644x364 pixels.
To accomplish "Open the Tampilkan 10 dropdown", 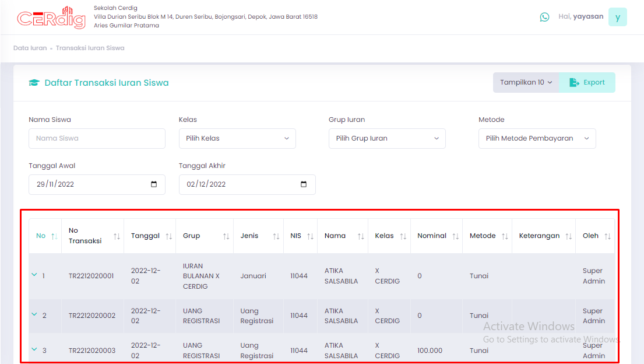I will coord(526,82).
